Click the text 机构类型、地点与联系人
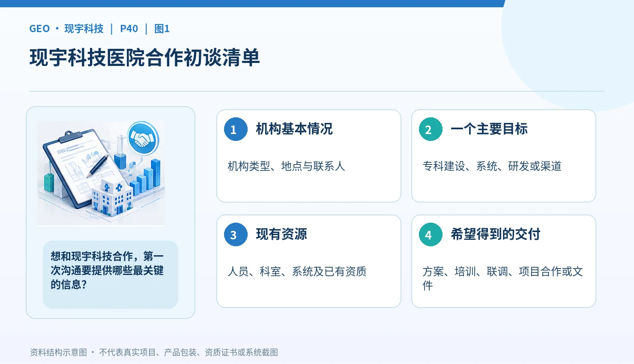Screen dimensions: 634x364 (x=286, y=166)
